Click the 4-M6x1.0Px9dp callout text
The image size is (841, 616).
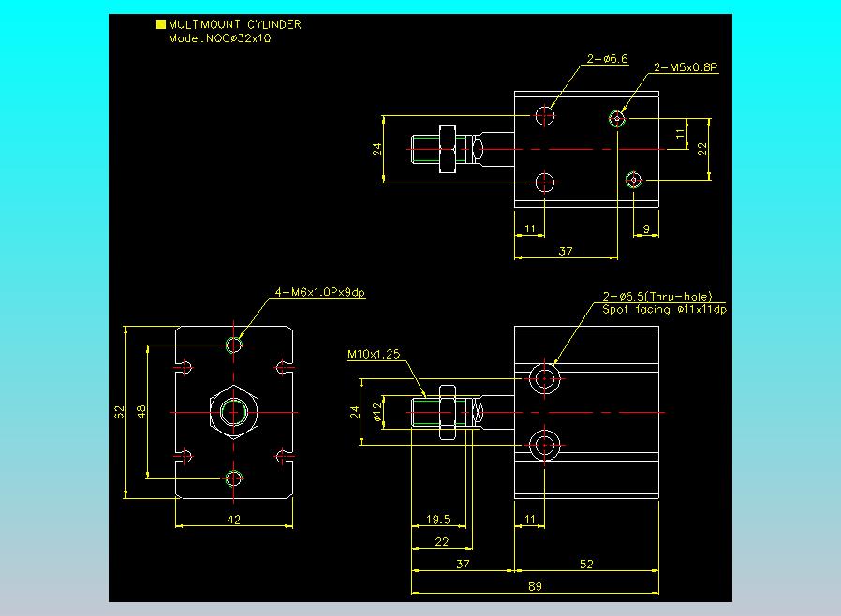320,292
